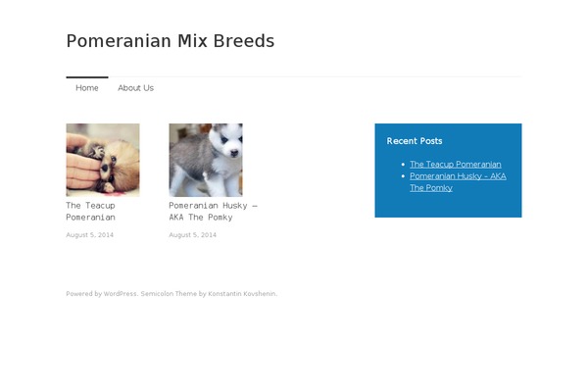
Task: Click the Powered by footer text
Action: tap(84, 294)
